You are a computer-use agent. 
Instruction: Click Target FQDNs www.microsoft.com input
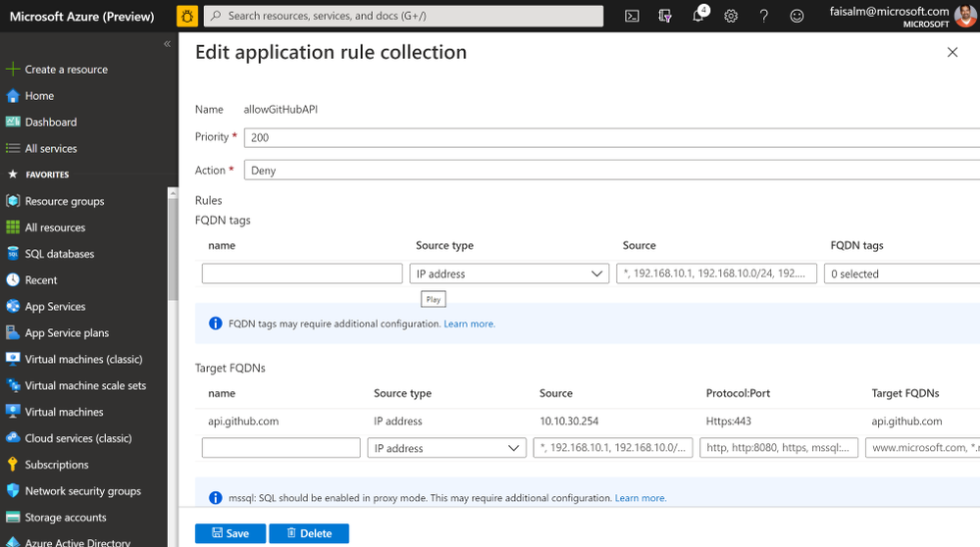[922, 448]
